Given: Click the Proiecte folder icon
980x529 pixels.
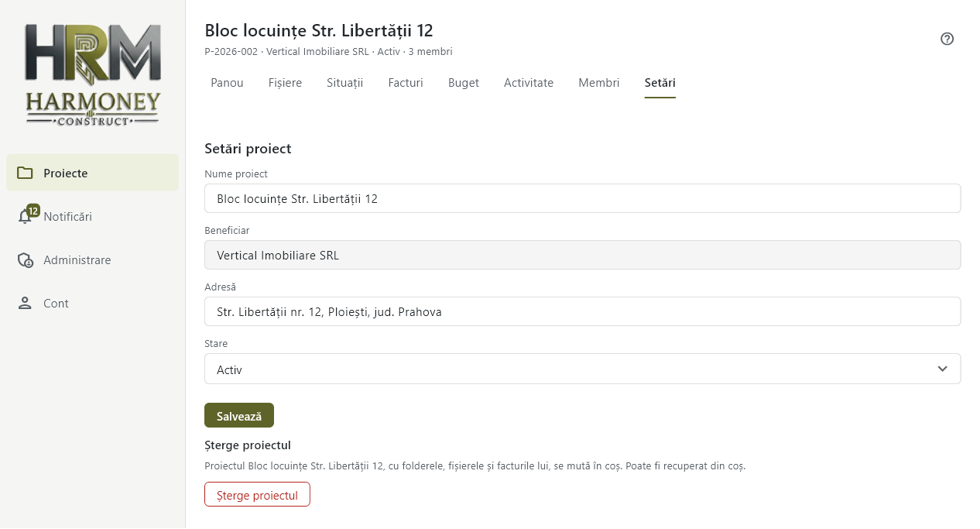Looking at the screenshot, I should 25,173.
